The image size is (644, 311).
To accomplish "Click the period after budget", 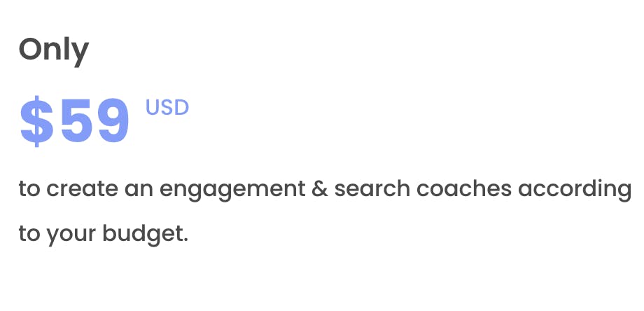I will [x=185, y=240].
